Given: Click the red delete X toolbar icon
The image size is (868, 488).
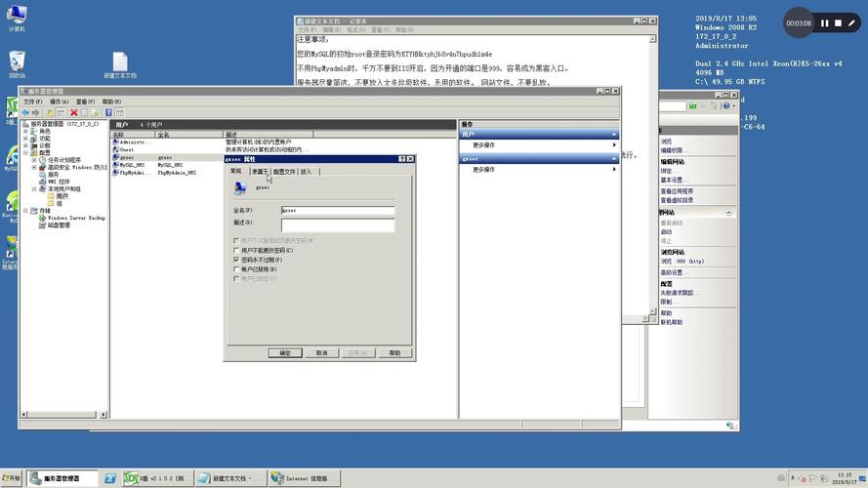Looking at the screenshot, I should 73,112.
